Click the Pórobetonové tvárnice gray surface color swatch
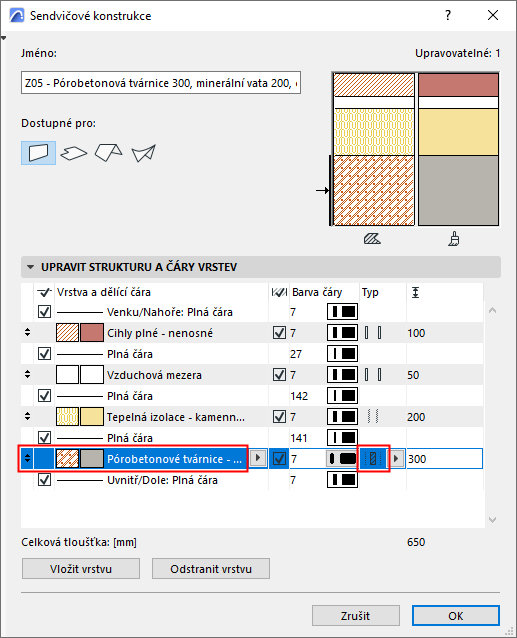The image size is (517, 638). [x=92, y=459]
